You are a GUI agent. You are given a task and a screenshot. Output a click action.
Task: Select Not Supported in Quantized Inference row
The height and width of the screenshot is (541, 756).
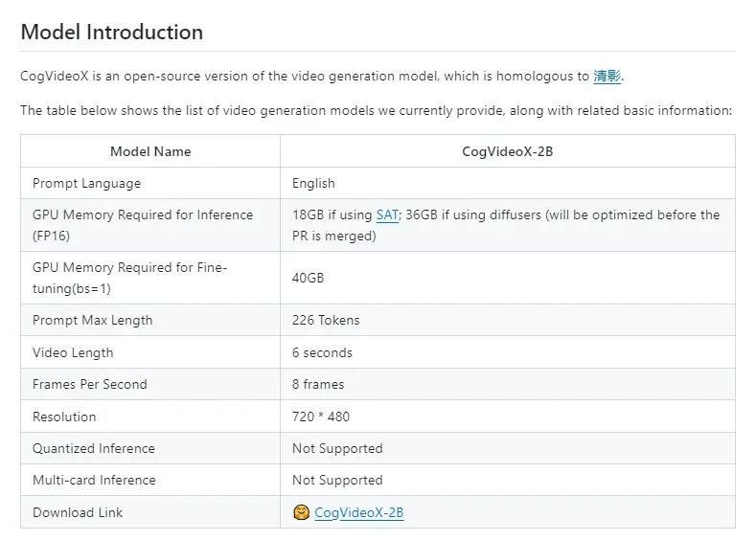[337, 448]
